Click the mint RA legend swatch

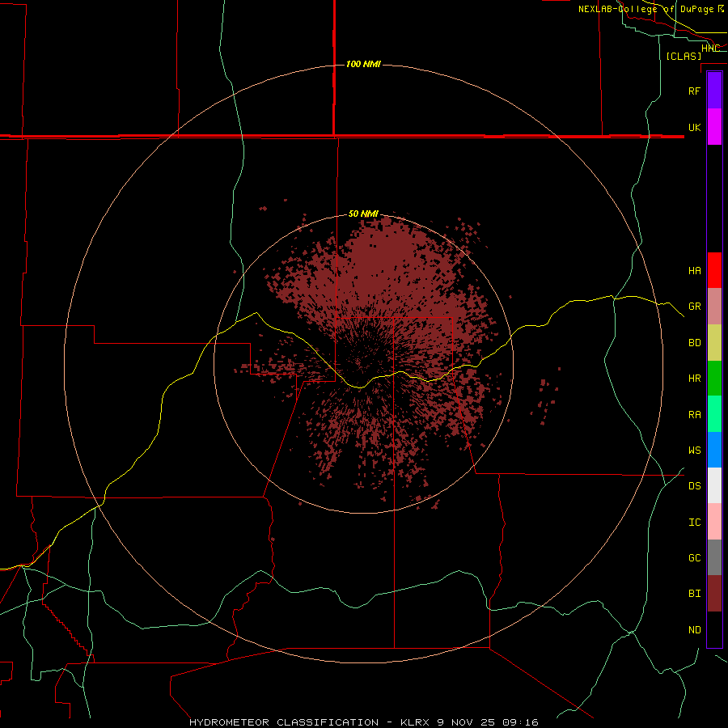pos(714,414)
